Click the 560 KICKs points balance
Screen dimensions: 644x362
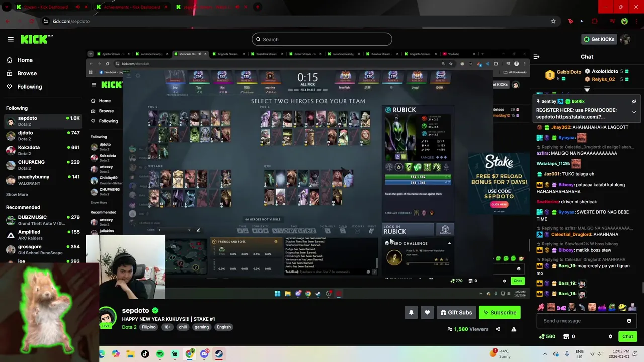547,336
